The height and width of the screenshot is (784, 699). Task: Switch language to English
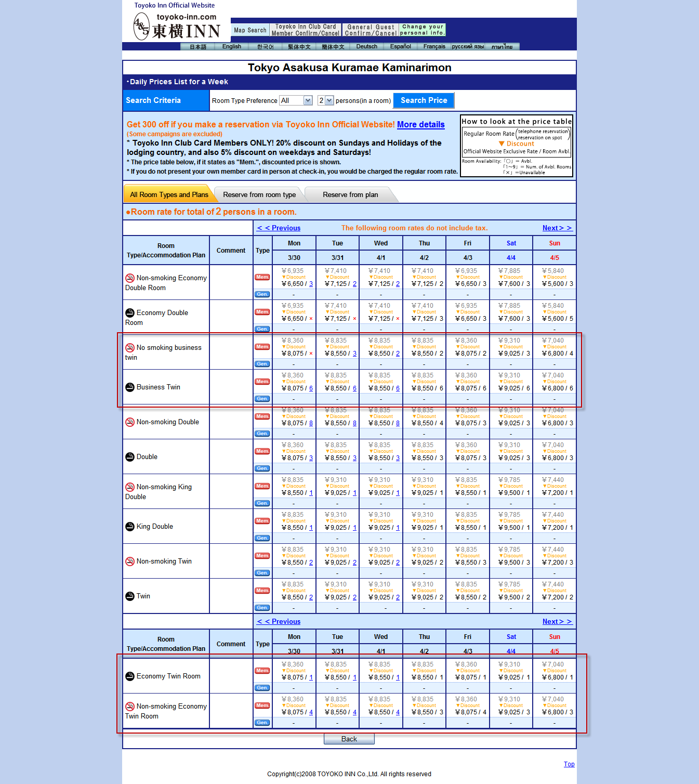tap(232, 47)
